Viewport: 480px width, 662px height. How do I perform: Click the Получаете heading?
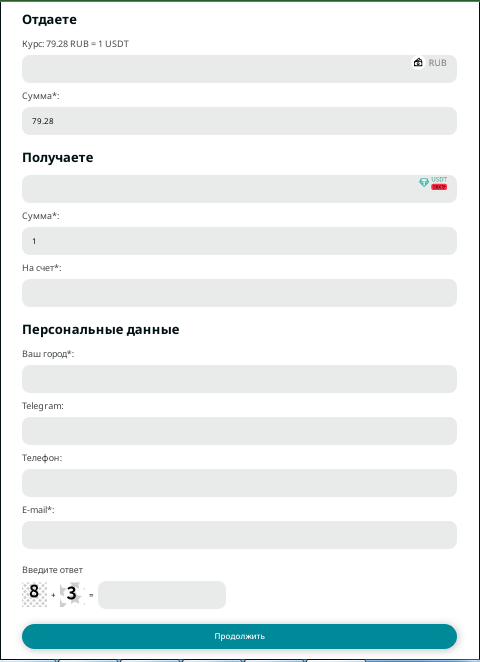click(x=57, y=157)
